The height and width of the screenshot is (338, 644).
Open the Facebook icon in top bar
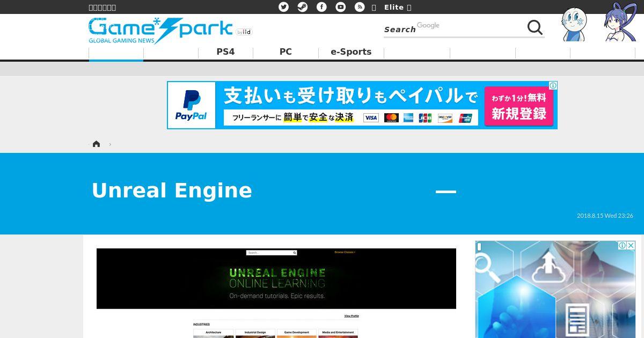pos(321,7)
